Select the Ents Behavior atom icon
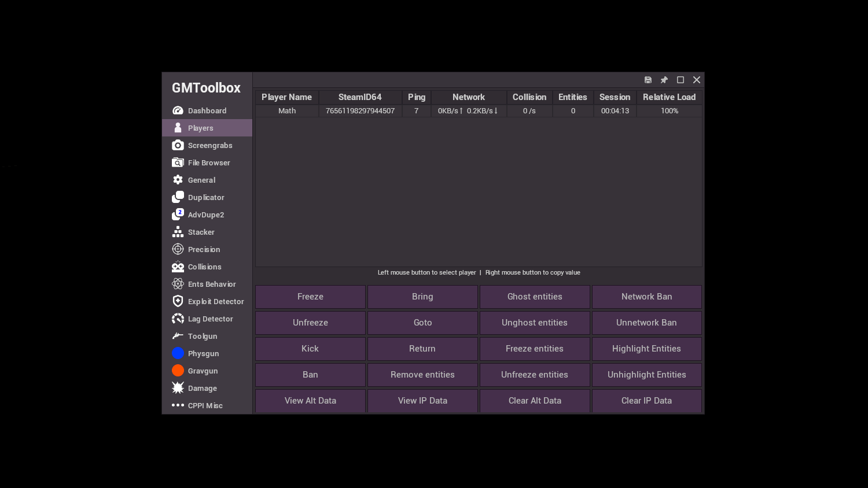 point(178,284)
